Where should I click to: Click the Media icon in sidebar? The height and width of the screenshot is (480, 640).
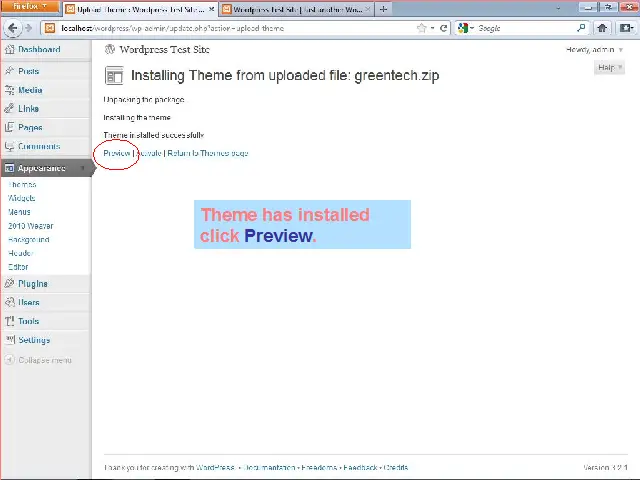click(x=9, y=90)
